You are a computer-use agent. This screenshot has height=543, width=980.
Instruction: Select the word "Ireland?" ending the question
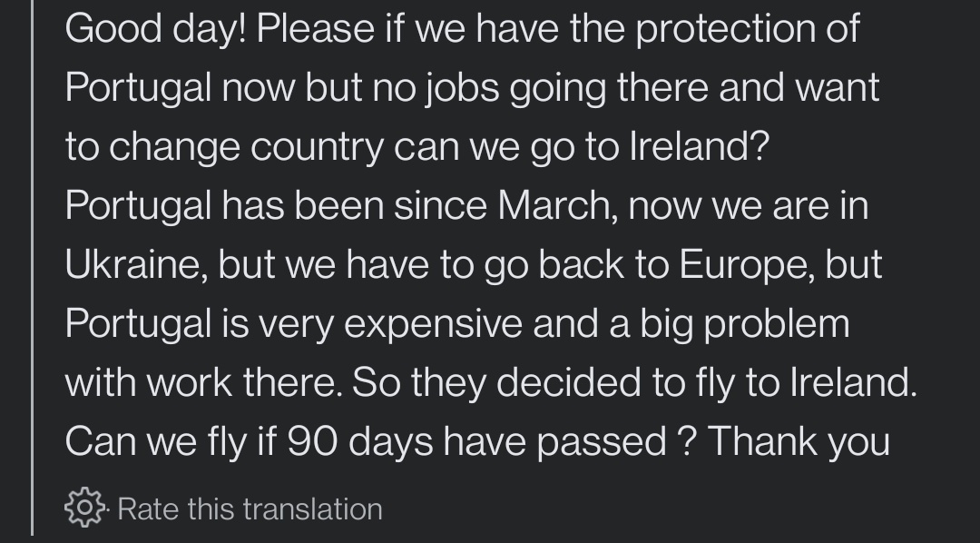pos(699,146)
